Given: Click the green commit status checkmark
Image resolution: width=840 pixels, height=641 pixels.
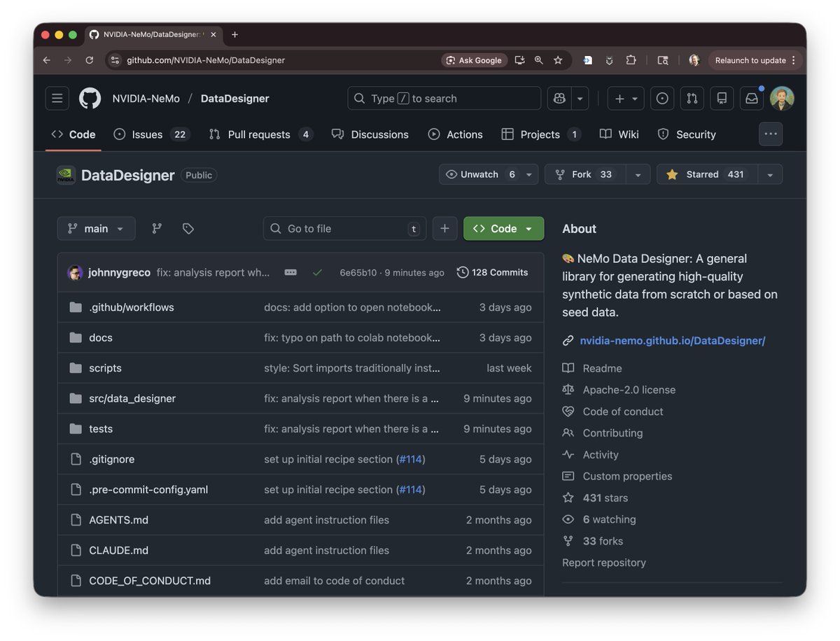Looking at the screenshot, I should pyautogui.click(x=317, y=272).
